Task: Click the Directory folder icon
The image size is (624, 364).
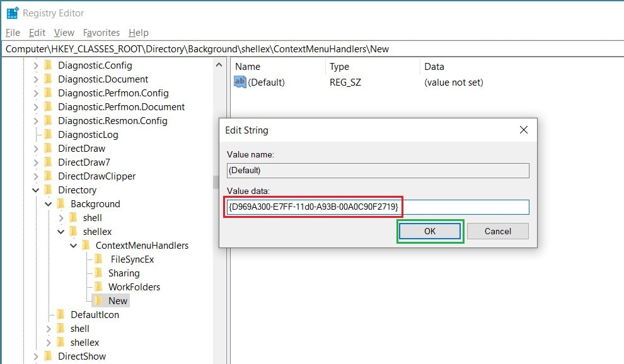Action: point(48,190)
